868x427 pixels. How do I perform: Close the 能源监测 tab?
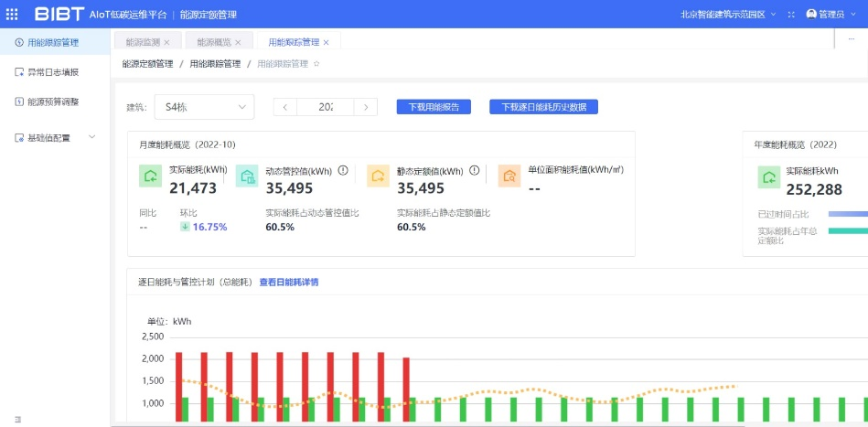pyautogui.click(x=166, y=43)
